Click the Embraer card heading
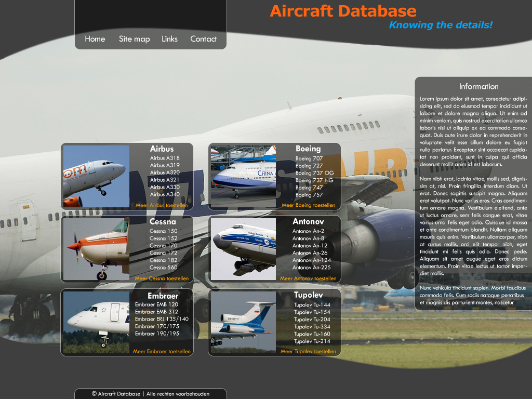The height and width of the screenshot is (399, 532). (x=163, y=296)
